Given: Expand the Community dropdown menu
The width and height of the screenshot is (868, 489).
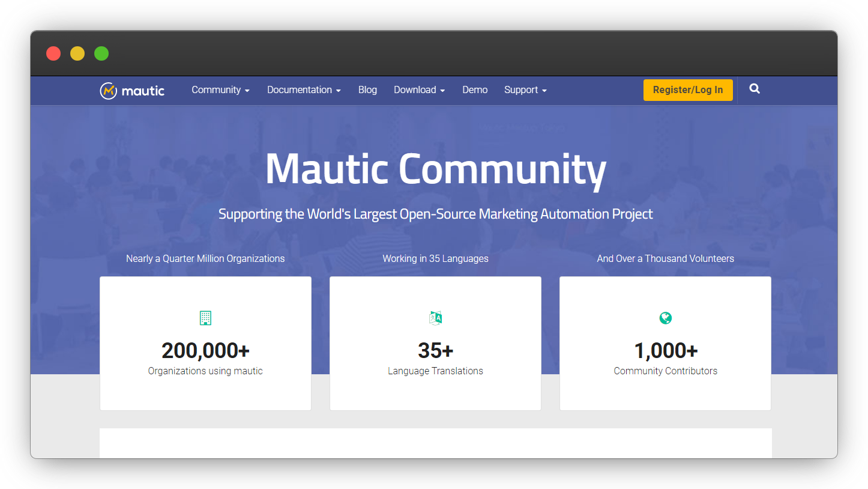Looking at the screenshot, I should pos(220,90).
